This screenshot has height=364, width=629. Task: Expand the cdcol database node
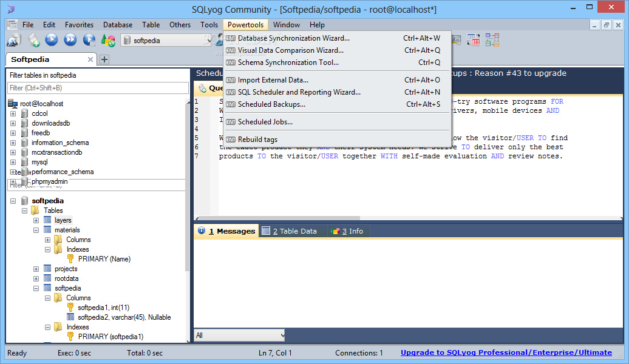13,113
